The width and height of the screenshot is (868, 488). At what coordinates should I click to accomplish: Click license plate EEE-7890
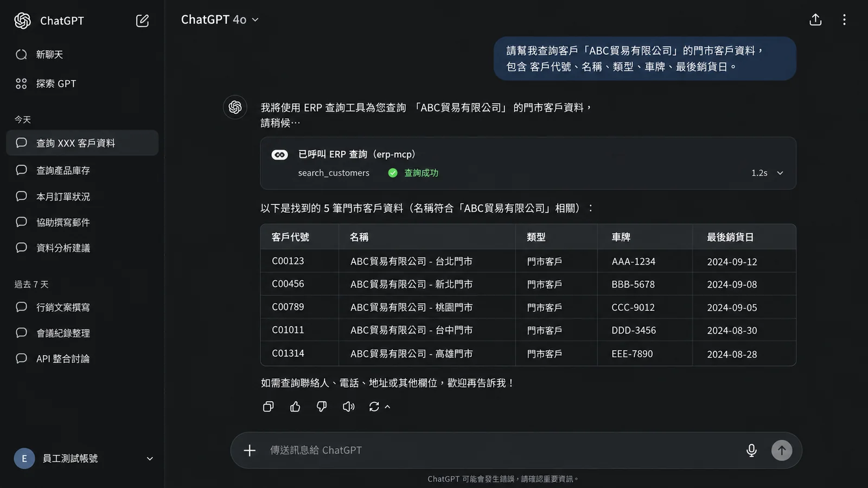pyautogui.click(x=632, y=354)
